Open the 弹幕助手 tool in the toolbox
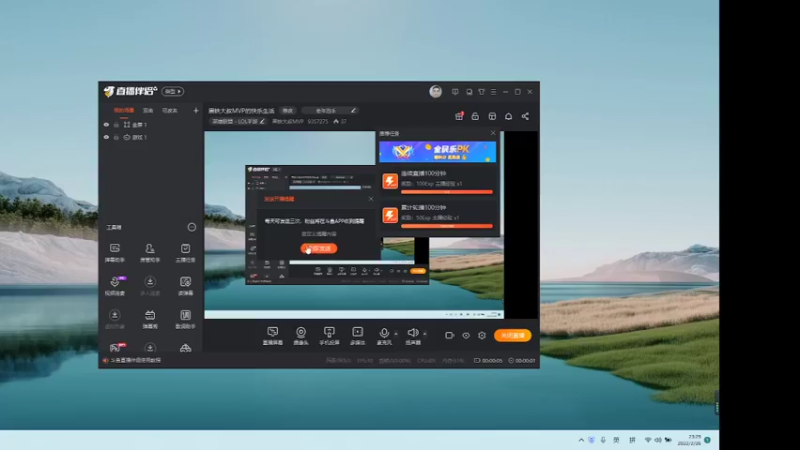Screen dimensions: 800x450 click(x=115, y=252)
